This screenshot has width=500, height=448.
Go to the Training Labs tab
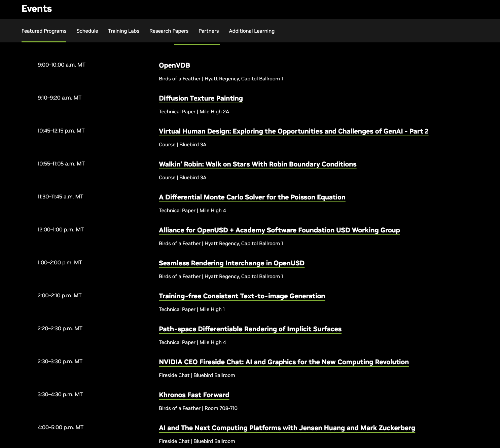(x=123, y=31)
